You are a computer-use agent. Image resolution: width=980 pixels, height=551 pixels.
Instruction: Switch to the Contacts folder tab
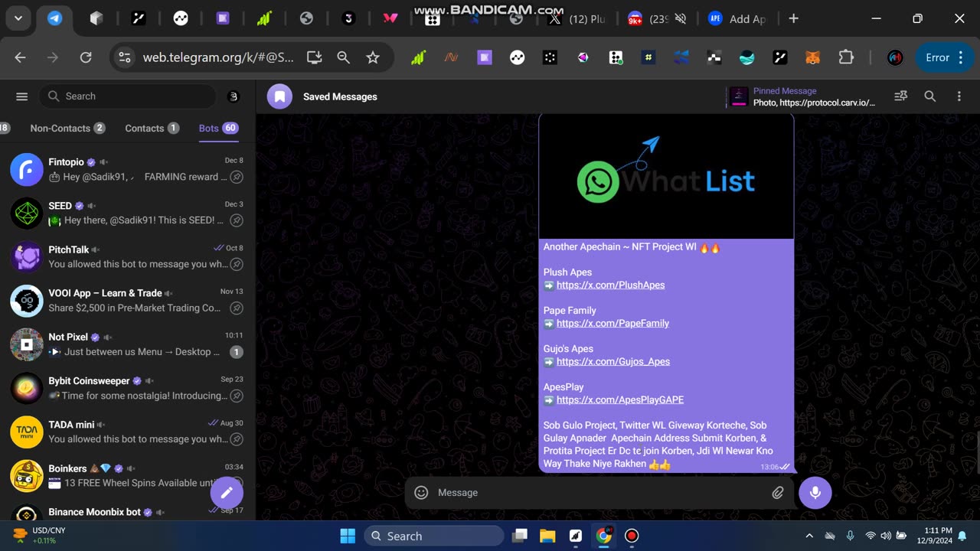152,129
